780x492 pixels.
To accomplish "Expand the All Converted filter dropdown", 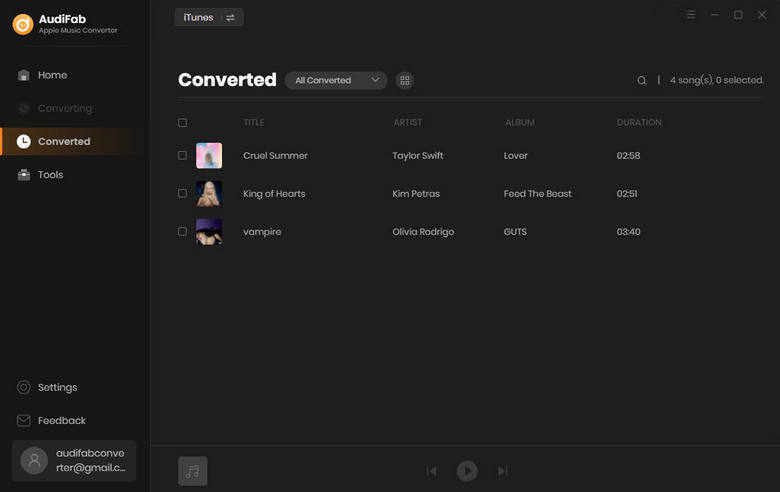I will pos(336,80).
